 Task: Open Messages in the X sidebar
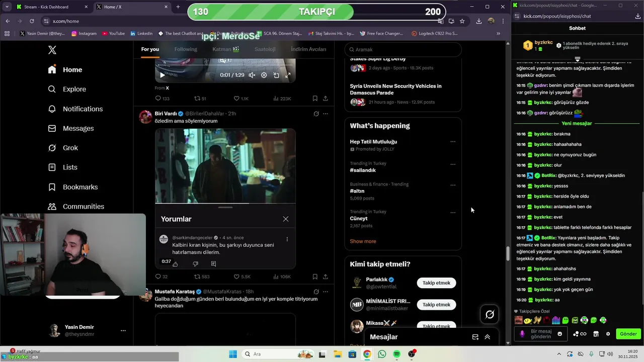pyautogui.click(x=71, y=128)
